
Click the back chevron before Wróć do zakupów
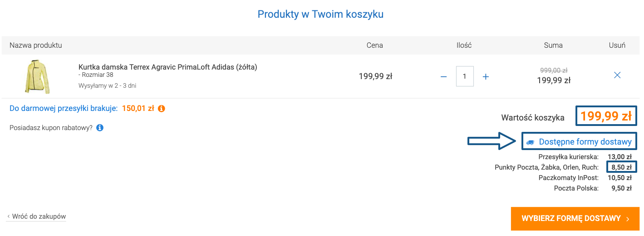click(9, 217)
